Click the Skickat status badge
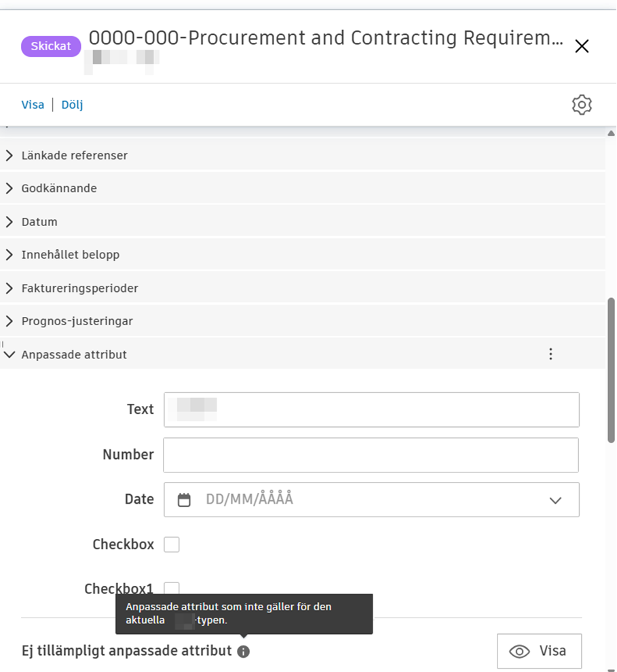This screenshot has height=672, width=617. pyautogui.click(x=51, y=46)
